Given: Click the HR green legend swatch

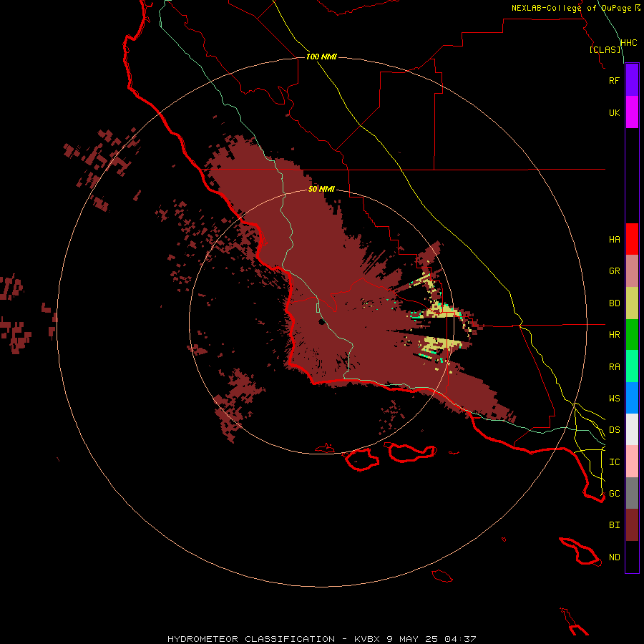Looking at the screenshot, I should click(x=632, y=335).
